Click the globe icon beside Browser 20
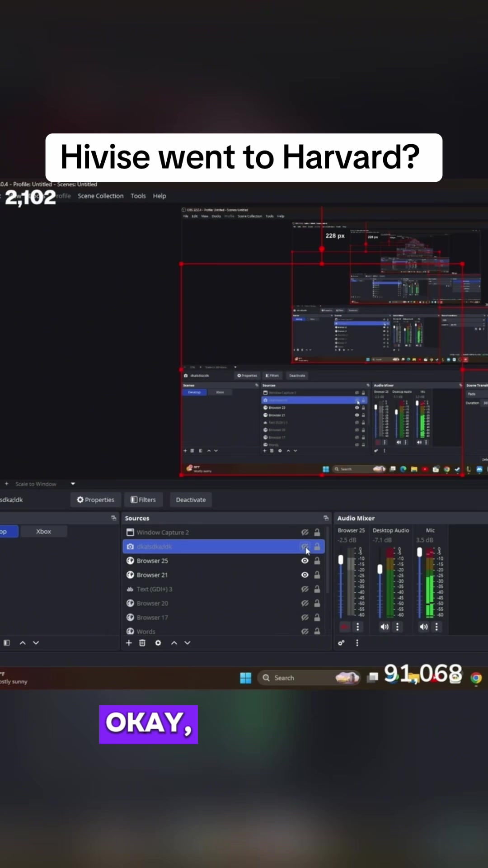The image size is (488, 868). click(130, 603)
